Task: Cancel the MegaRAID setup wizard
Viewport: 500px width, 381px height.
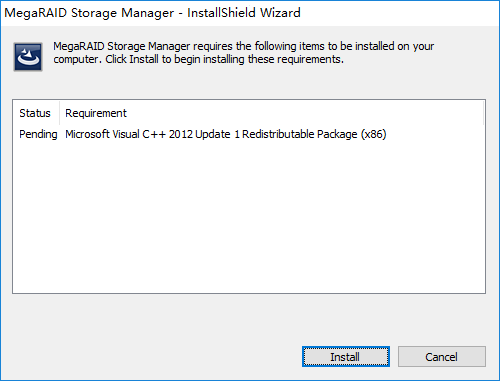Action: [442, 357]
